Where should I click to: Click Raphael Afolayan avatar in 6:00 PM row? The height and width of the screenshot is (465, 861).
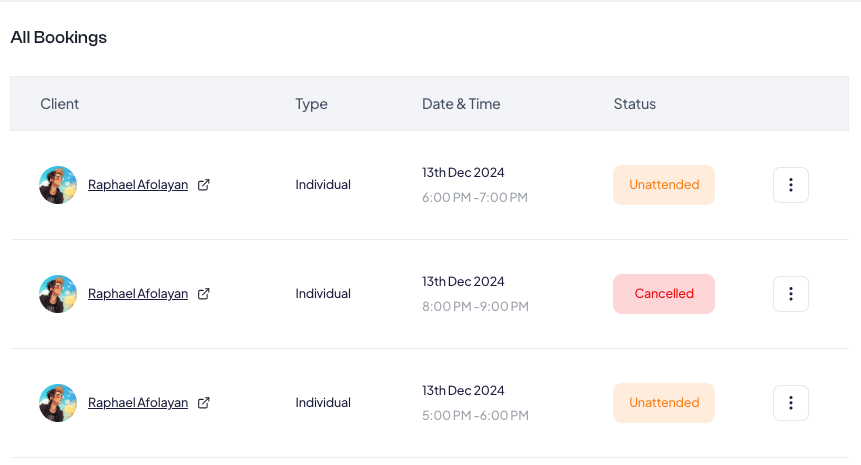point(58,185)
